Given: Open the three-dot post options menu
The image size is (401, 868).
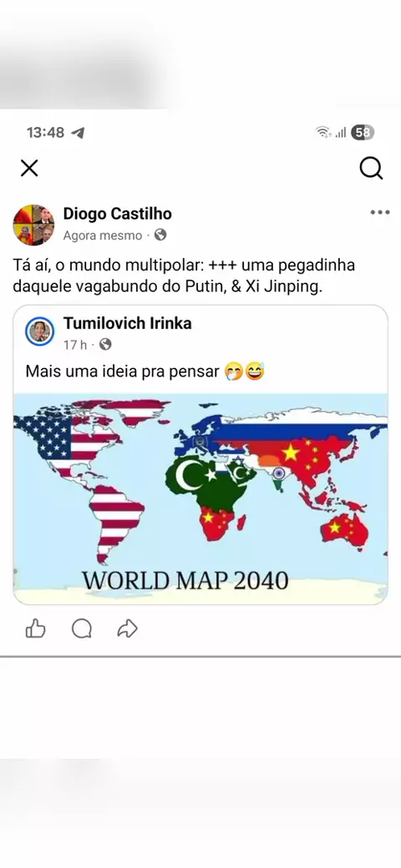Looking at the screenshot, I should click(x=380, y=213).
